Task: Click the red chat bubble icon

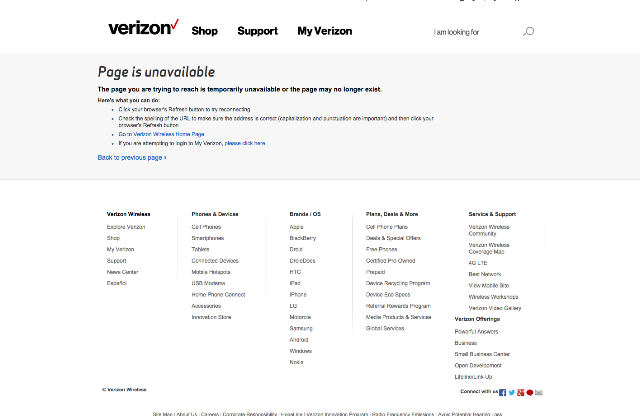Action: (x=529, y=392)
